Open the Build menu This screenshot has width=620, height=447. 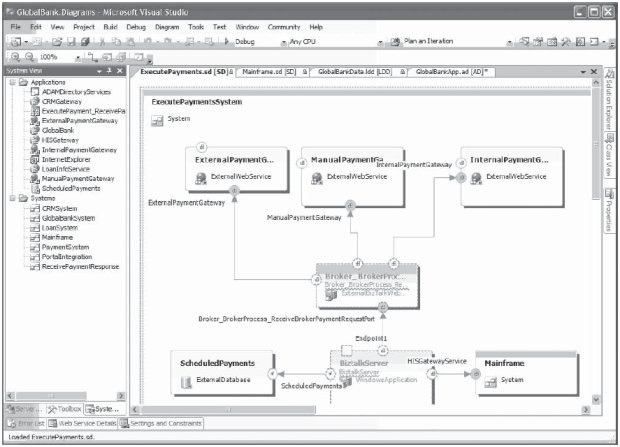pos(110,27)
